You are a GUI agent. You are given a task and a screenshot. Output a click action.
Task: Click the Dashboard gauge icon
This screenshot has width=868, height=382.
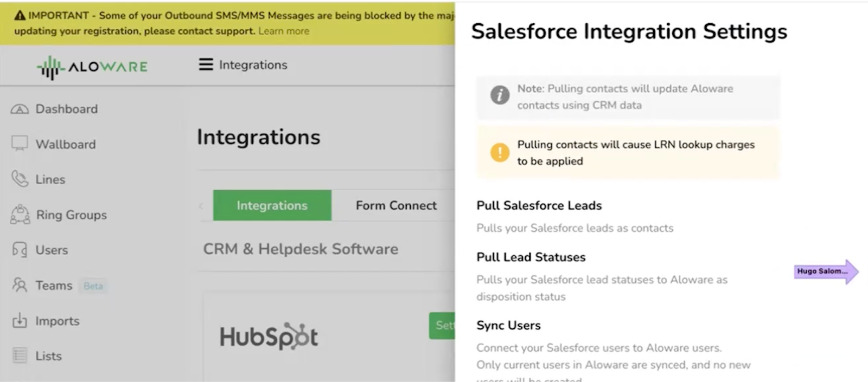[20, 109]
